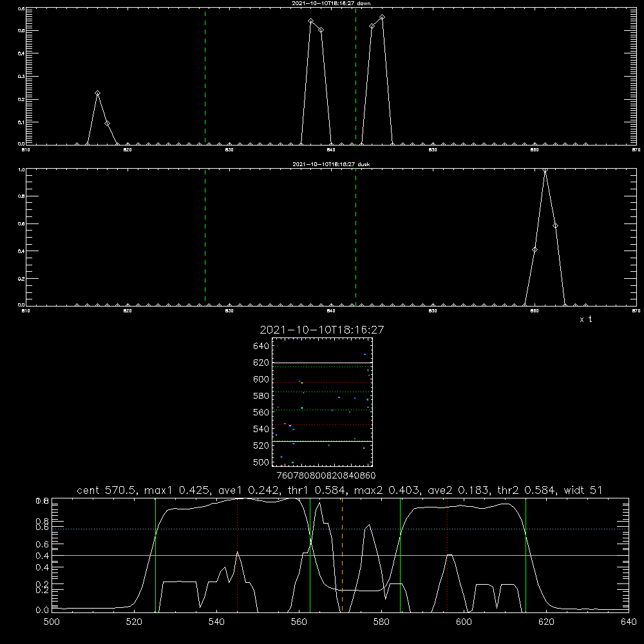Click the '620' x-axis label of bottom plot

coord(546,622)
